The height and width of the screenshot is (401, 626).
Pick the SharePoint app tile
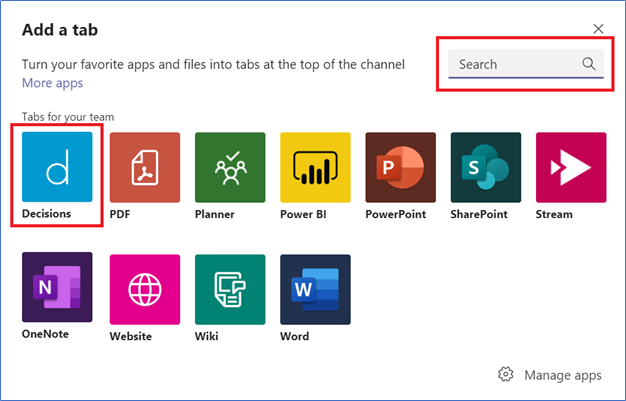point(486,167)
